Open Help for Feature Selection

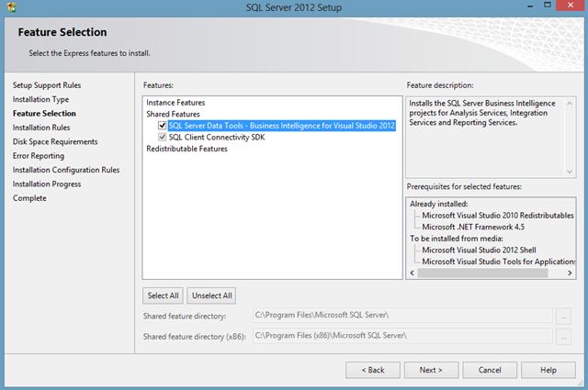(548, 370)
